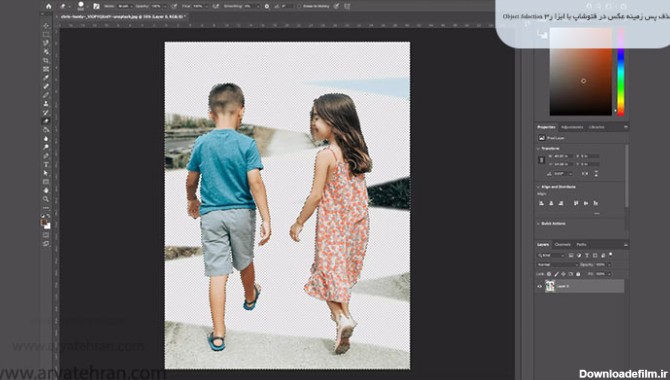Toggle pressure for opacity button
This screenshot has height=380, width=670.
click(174, 6)
